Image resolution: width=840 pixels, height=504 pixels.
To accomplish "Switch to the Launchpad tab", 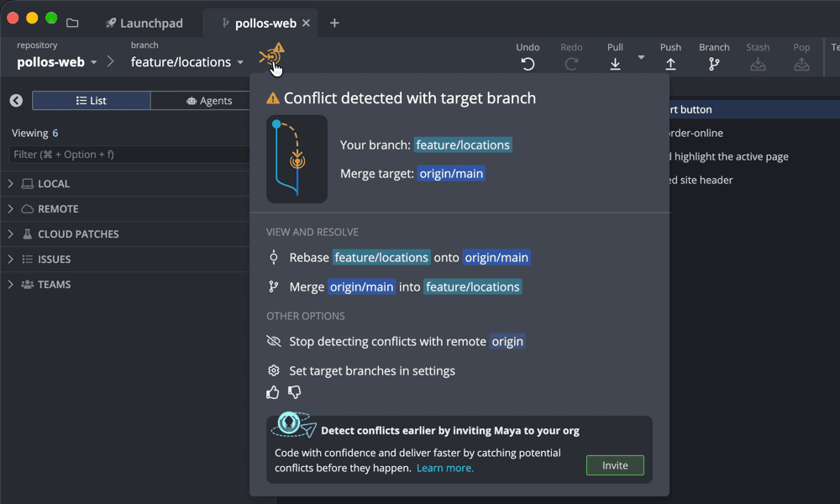I will click(x=144, y=23).
